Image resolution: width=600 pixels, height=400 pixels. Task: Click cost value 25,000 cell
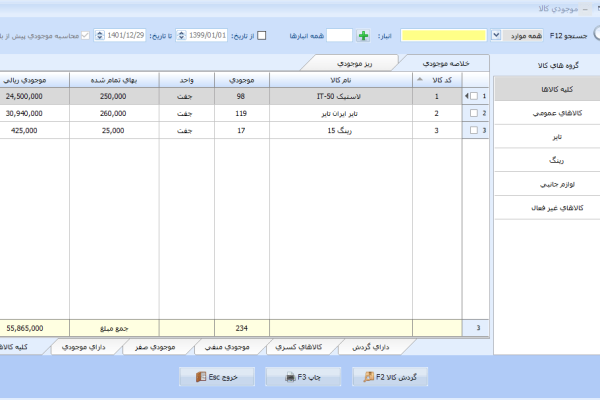point(114,131)
